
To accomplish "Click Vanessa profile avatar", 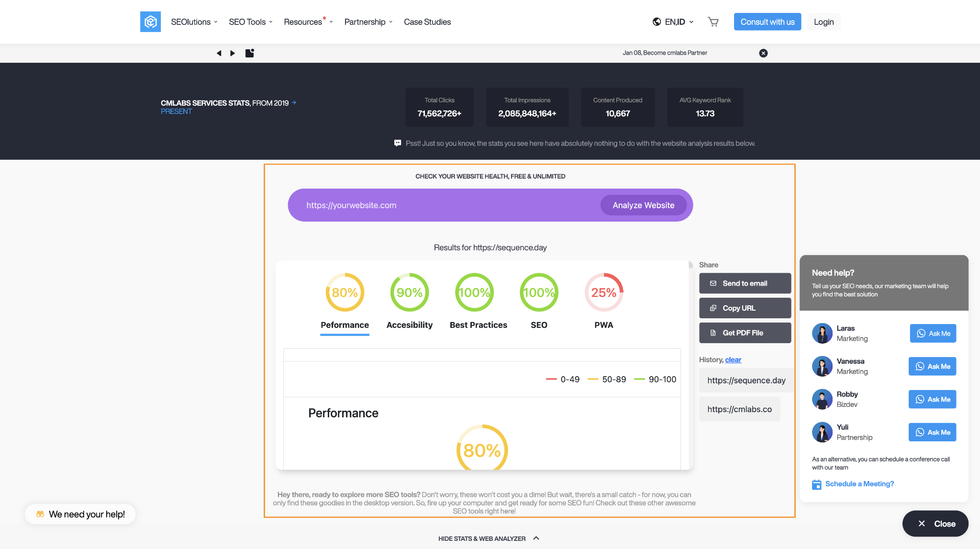I will (822, 366).
